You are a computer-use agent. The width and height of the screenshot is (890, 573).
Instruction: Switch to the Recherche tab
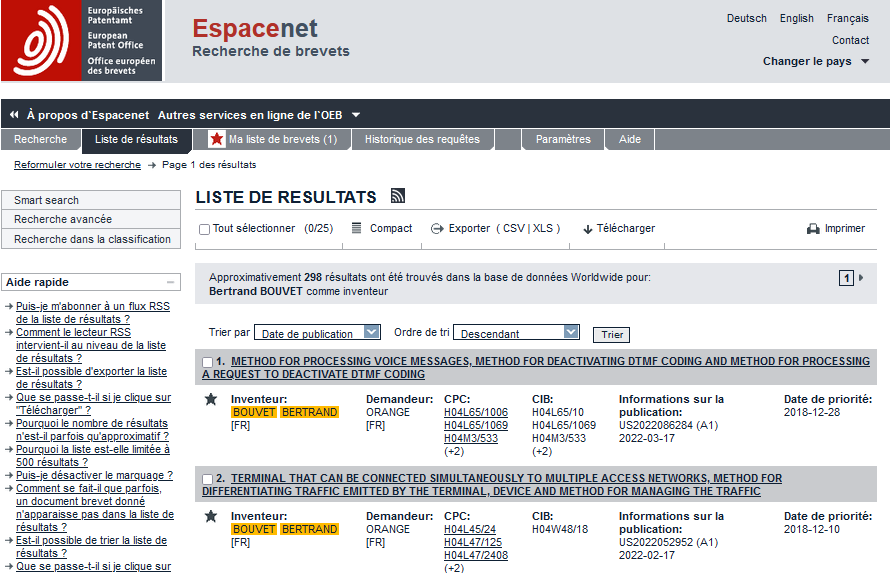coord(40,140)
